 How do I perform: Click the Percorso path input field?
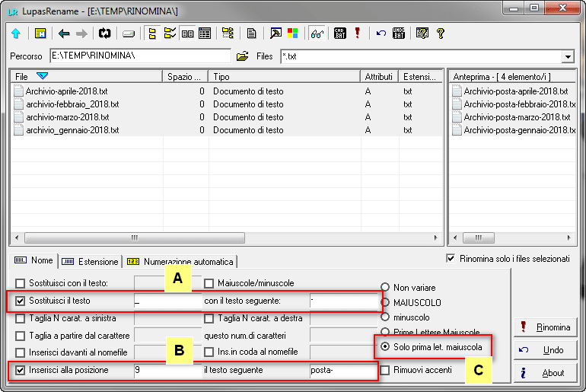point(140,56)
